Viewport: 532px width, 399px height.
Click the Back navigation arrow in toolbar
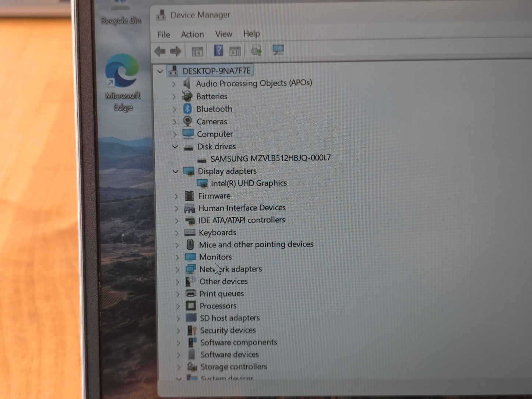(160, 50)
